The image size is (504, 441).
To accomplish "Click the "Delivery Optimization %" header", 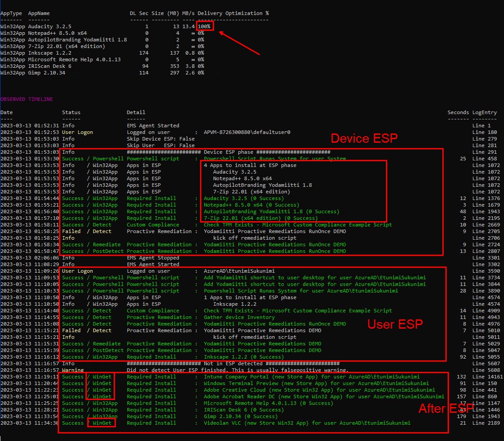I will pyautogui.click(x=233, y=13).
